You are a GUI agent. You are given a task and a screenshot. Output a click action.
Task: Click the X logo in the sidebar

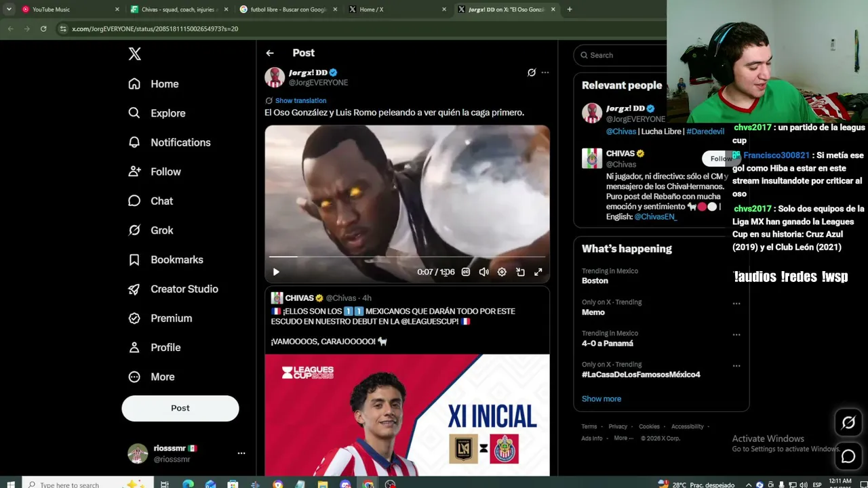(x=135, y=54)
